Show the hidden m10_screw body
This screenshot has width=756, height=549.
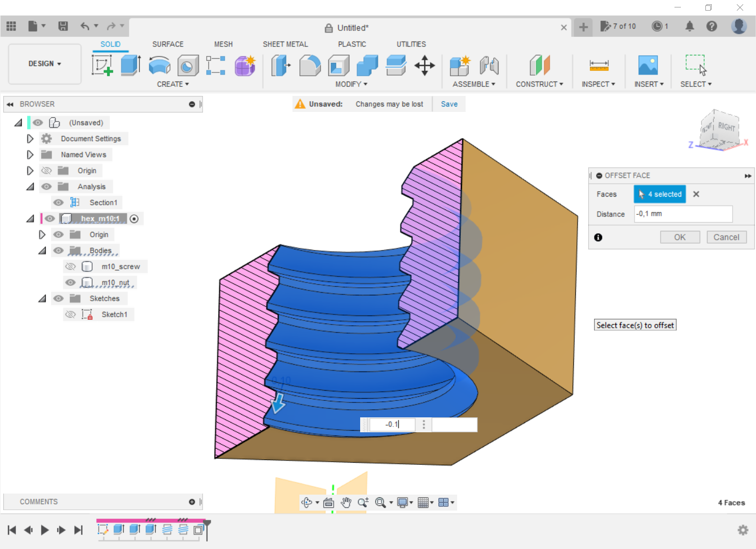point(70,267)
